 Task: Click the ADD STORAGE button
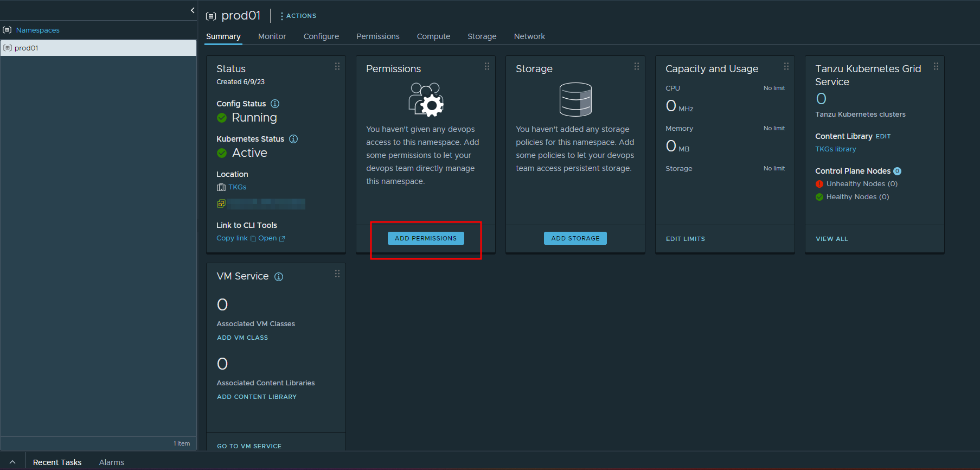pos(575,238)
